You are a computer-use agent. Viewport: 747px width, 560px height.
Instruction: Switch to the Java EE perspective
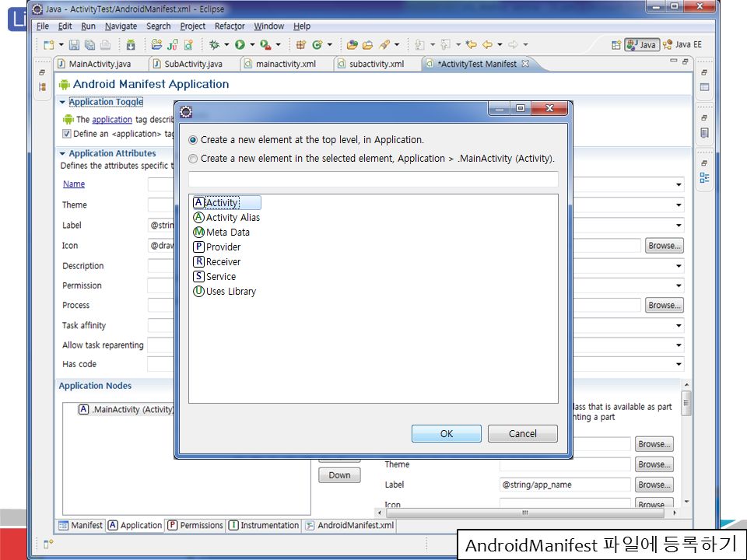(682, 45)
